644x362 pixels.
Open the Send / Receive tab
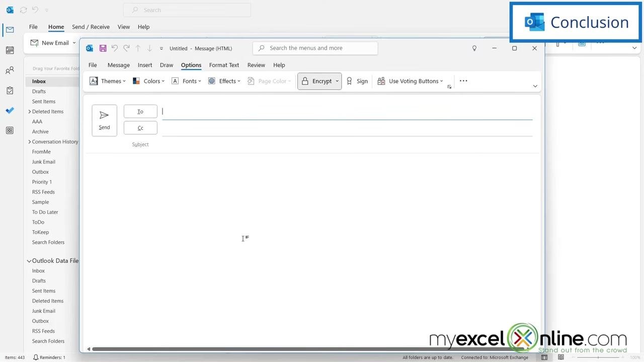(91, 27)
